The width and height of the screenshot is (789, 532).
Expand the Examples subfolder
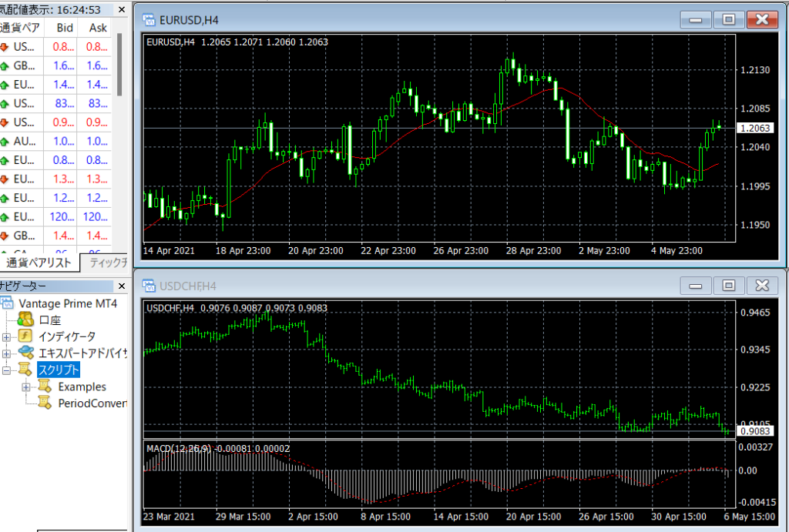[x=27, y=386]
